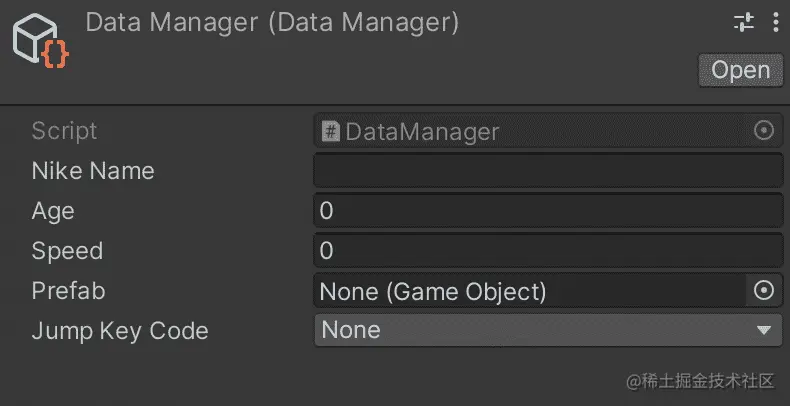Expand the Jump Key Code dropdown arrow

tap(764, 330)
